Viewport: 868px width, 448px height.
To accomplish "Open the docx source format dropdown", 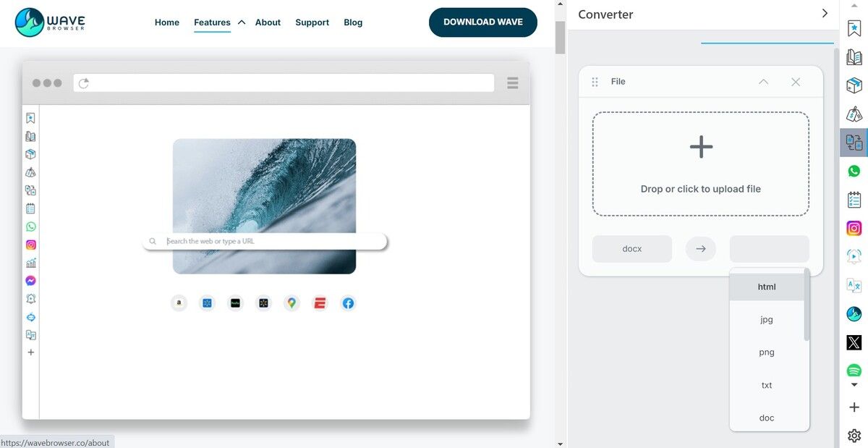I will (x=631, y=249).
